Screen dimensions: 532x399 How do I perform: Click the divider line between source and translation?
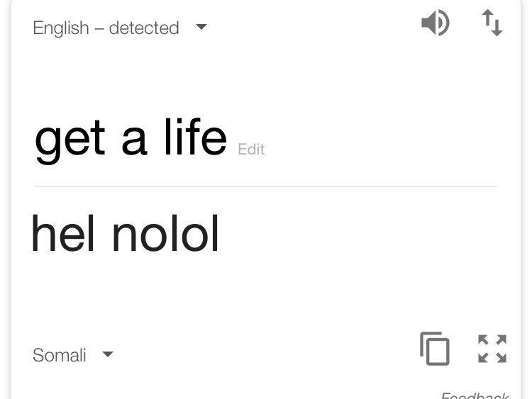265,186
